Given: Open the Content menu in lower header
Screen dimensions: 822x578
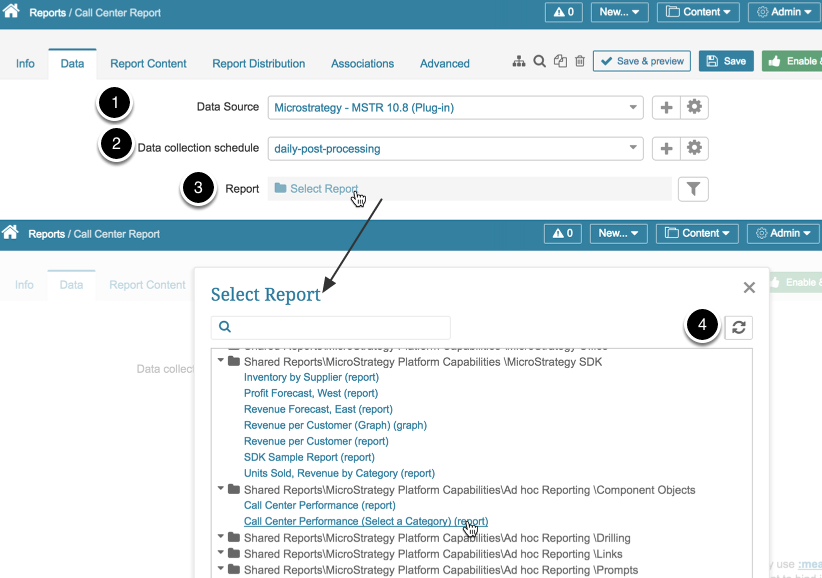Looking at the screenshot, I should [x=697, y=233].
